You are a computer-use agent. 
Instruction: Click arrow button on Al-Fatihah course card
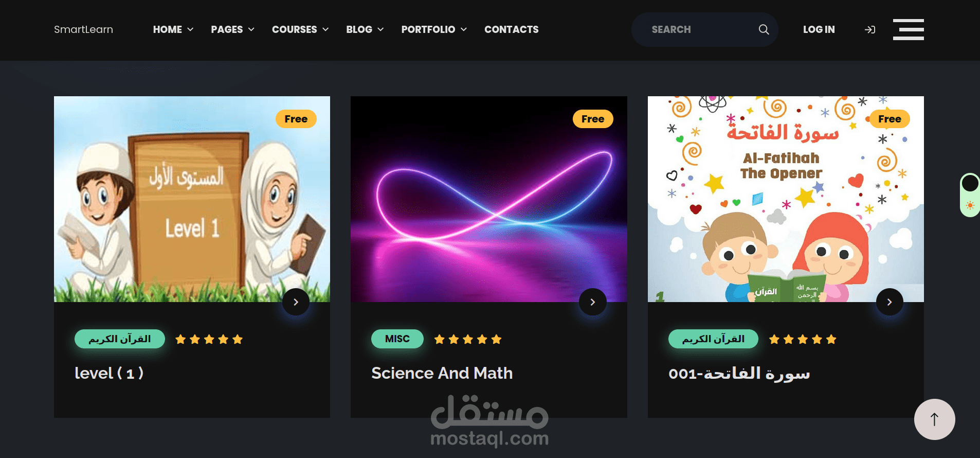890,302
